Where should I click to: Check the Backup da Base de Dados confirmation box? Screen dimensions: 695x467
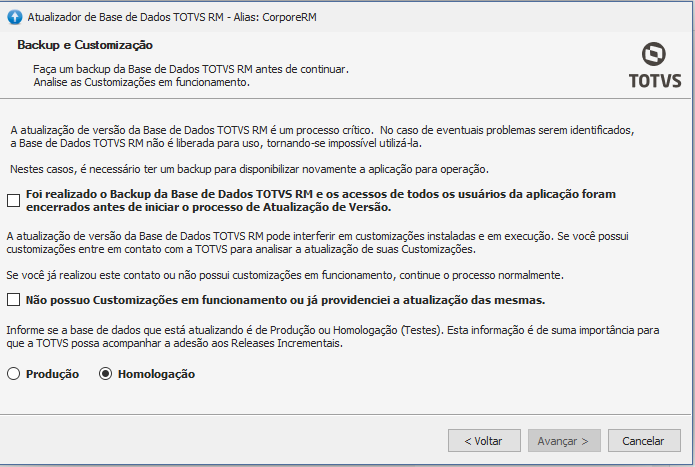pyautogui.click(x=14, y=200)
